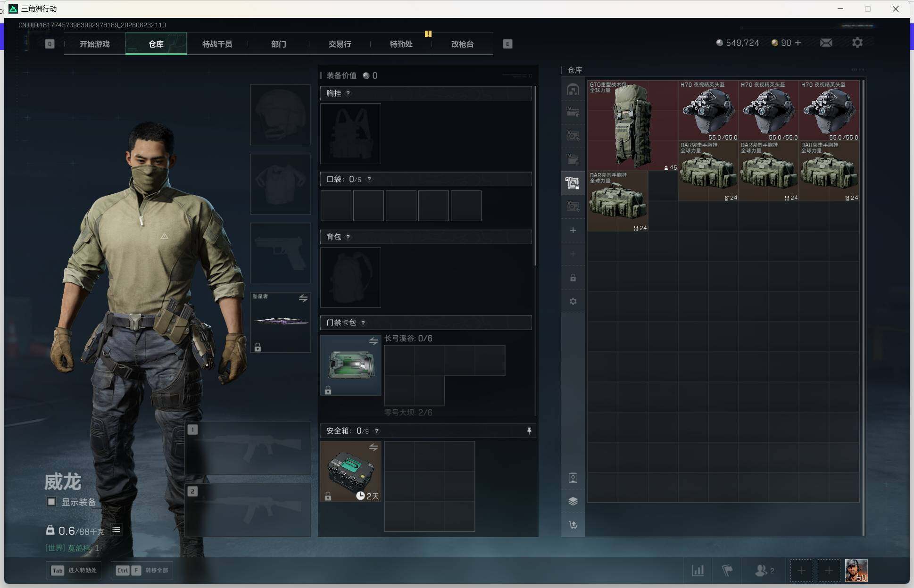Go to the 部门 tab

[x=278, y=44]
